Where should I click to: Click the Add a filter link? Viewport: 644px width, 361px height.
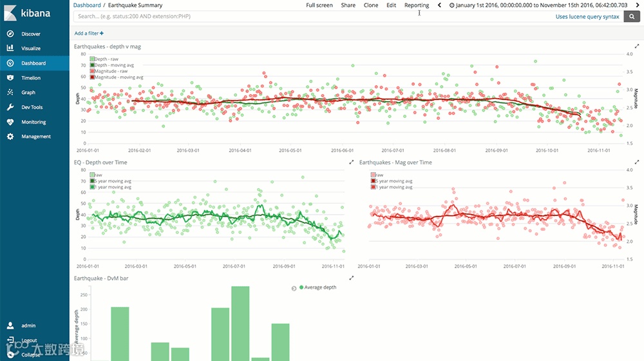89,34
